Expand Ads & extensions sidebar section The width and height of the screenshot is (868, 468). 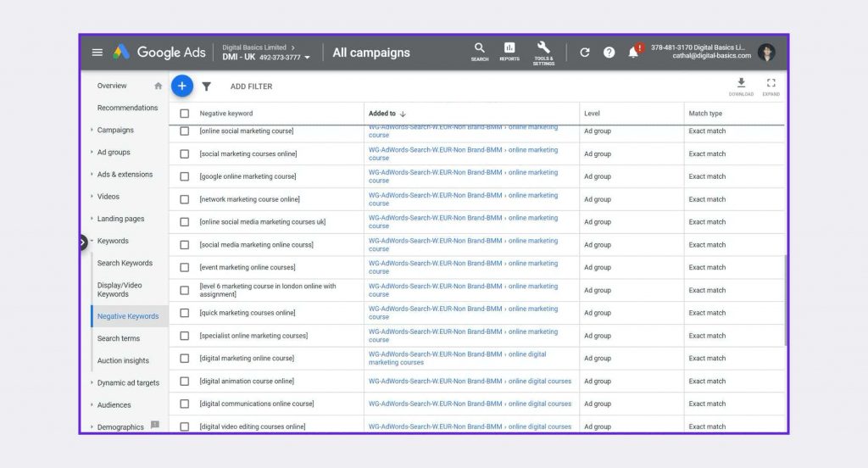(x=92, y=174)
